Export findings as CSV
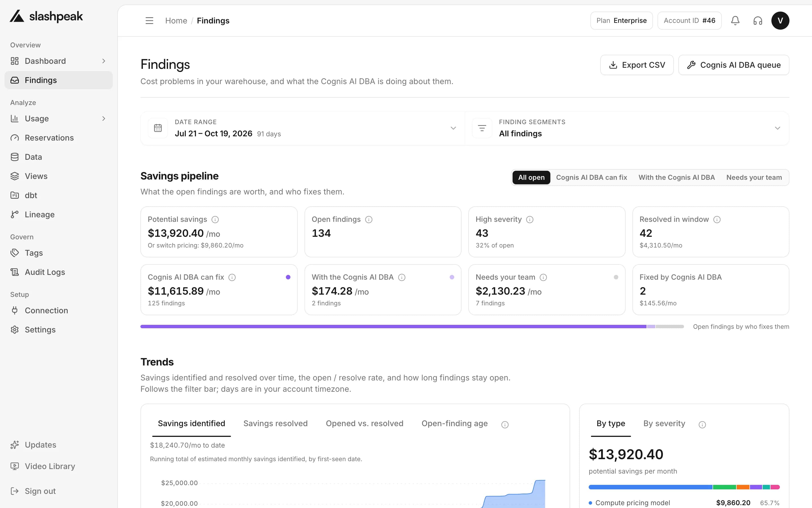 pos(637,65)
